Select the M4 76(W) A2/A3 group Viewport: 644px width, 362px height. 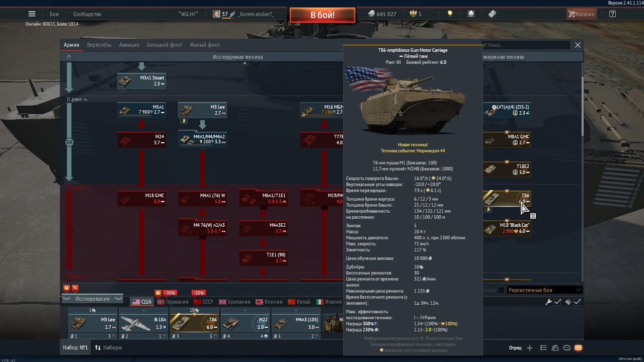click(x=202, y=228)
